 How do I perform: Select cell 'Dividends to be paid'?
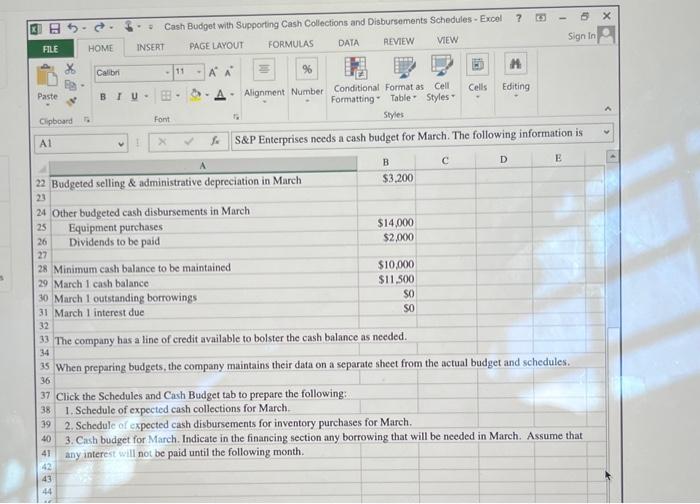click(204, 242)
